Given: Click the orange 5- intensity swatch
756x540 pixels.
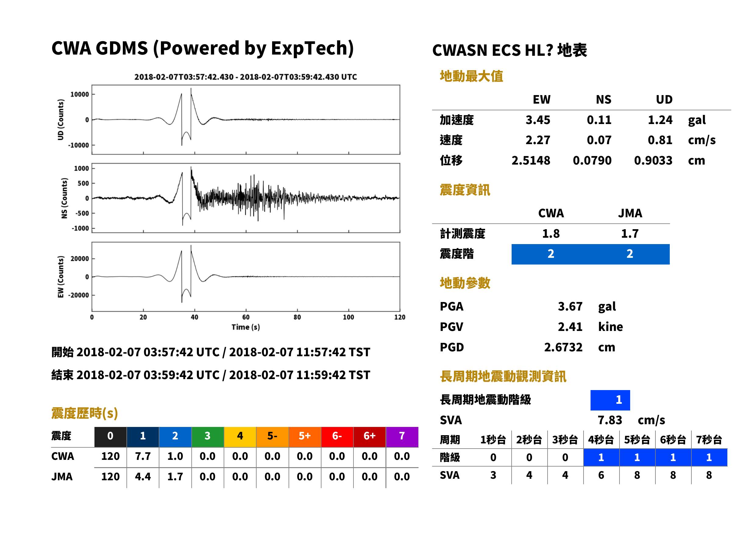Looking at the screenshot, I should (272, 437).
